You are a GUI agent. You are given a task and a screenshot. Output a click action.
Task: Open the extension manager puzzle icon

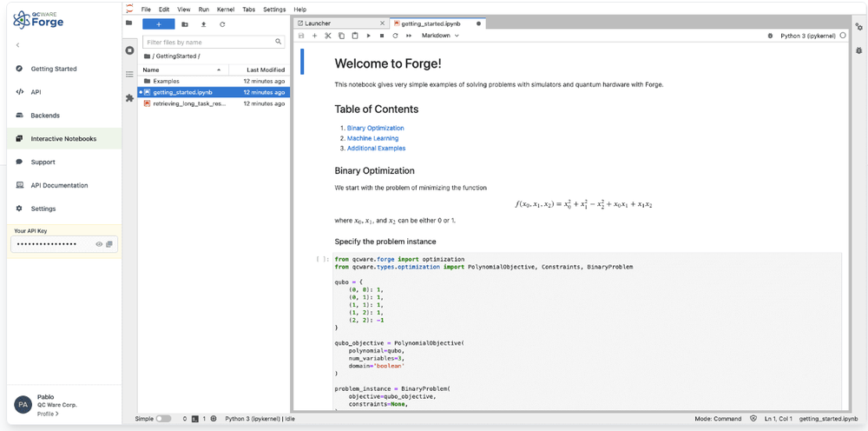tap(129, 98)
